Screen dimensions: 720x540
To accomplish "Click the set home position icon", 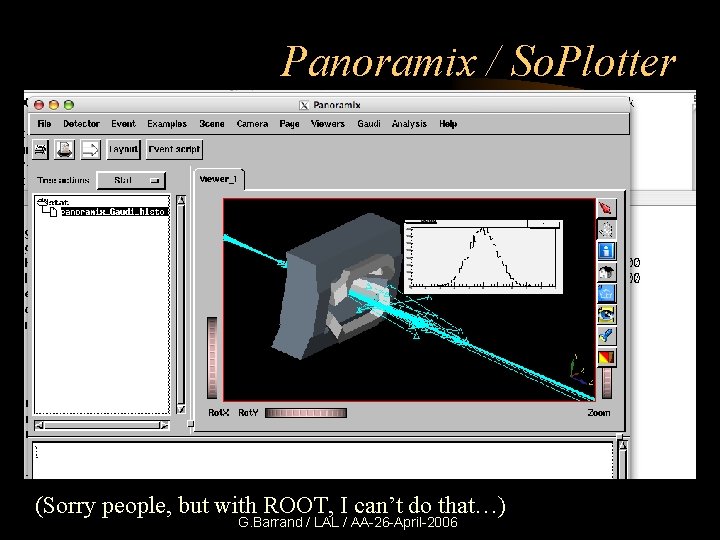I will (606, 293).
